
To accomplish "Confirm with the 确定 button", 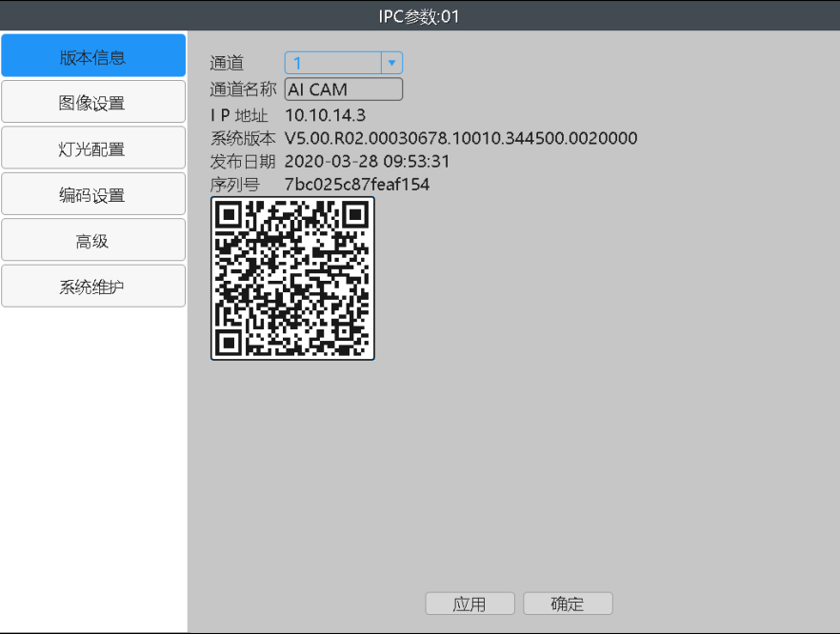I will click(x=568, y=604).
